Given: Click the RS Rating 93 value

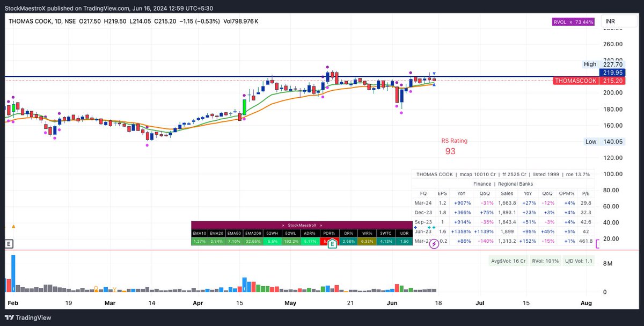Looking at the screenshot, I should coord(450,151).
